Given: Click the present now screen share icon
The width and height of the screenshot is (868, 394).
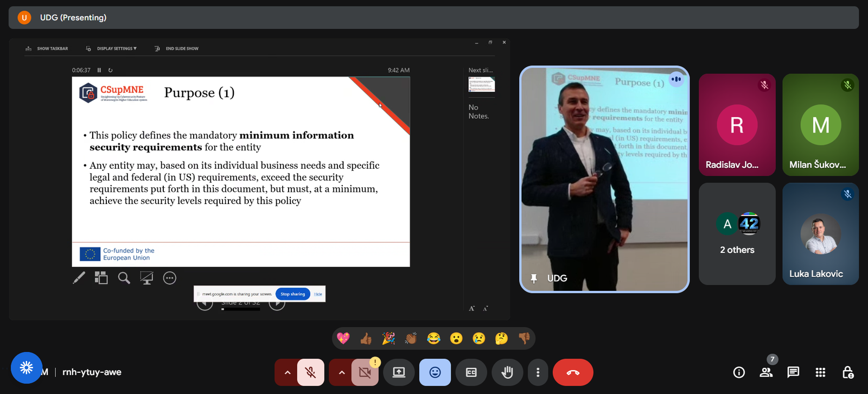Looking at the screenshot, I should coord(399,372).
